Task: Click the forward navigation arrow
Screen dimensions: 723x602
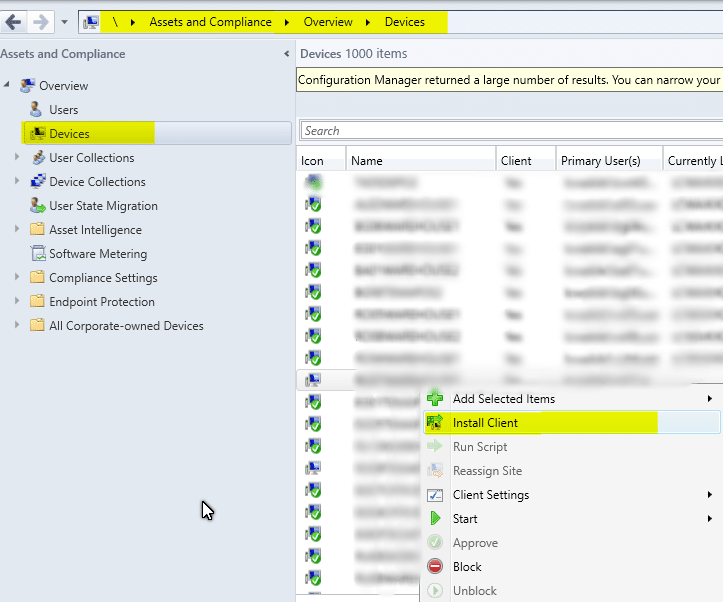Action: point(41,22)
